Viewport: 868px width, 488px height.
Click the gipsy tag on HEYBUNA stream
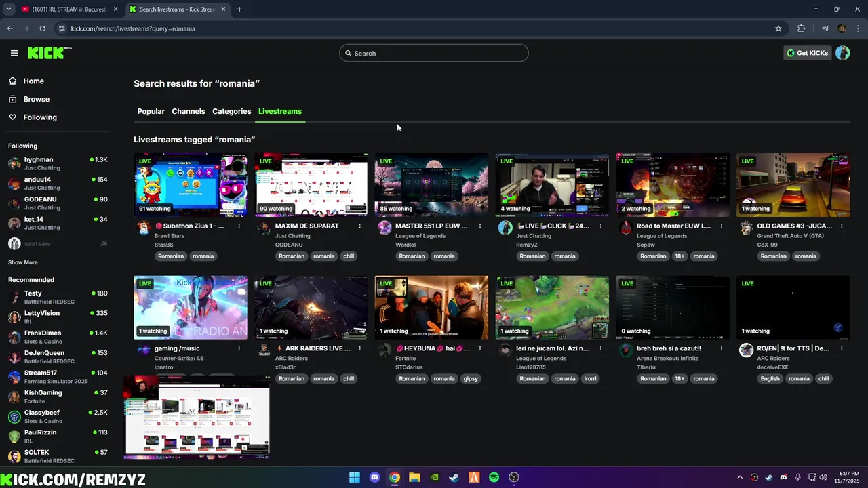click(471, 379)
